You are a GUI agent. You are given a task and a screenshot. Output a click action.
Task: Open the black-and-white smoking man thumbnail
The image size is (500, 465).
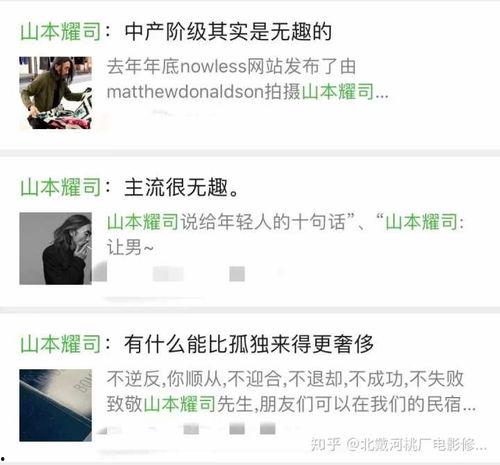55,248
